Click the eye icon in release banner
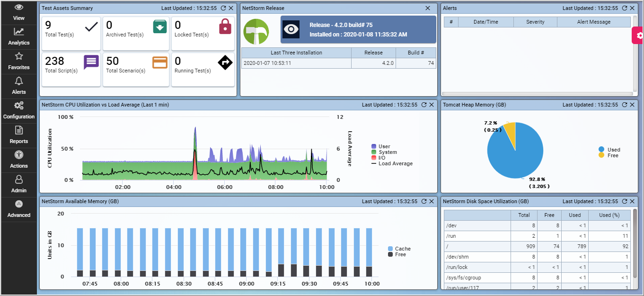Viewport: 644px width, 296px height. pyautogui.click(x=291, y=29)
